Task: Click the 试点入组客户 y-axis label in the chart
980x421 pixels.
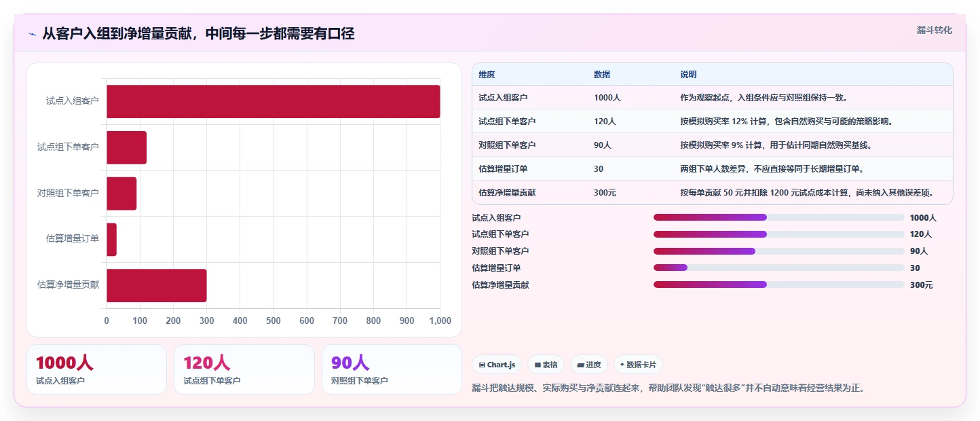Action: (73, 101)
